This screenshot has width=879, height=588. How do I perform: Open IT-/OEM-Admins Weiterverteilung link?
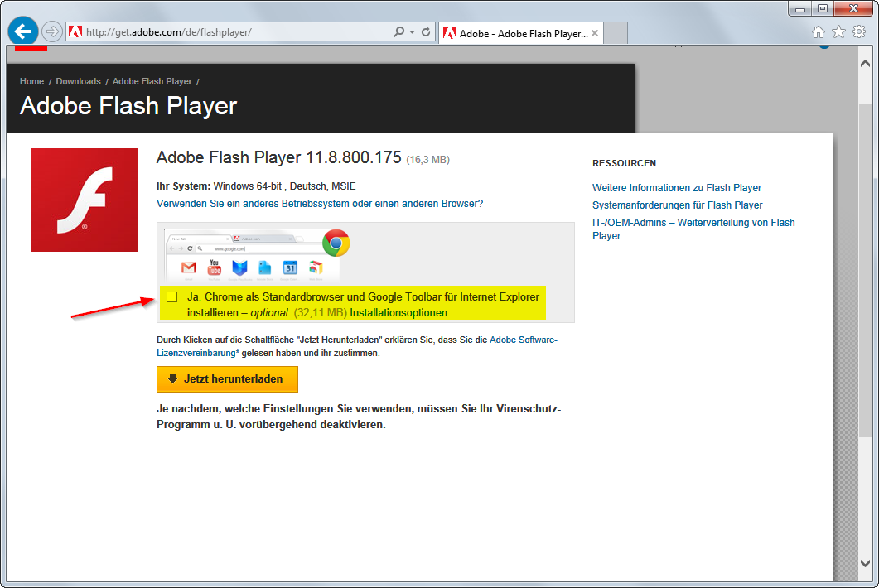click(x=693, y=229)
